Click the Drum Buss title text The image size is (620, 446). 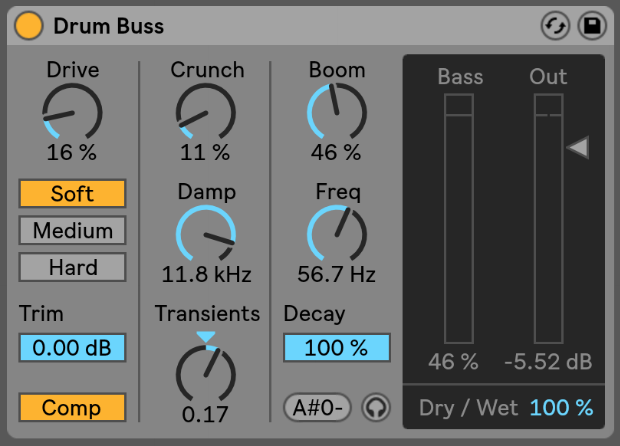tap(109, 26)
